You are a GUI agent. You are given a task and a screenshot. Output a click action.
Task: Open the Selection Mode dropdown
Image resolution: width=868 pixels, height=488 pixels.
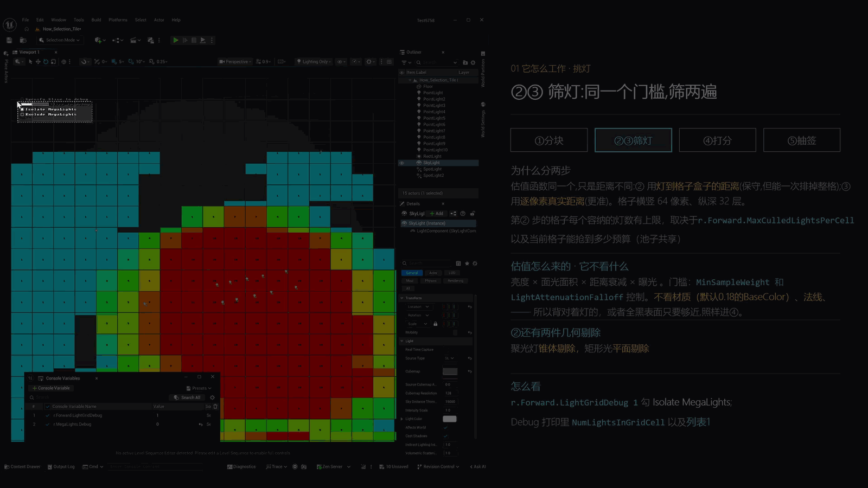(60, 40)
